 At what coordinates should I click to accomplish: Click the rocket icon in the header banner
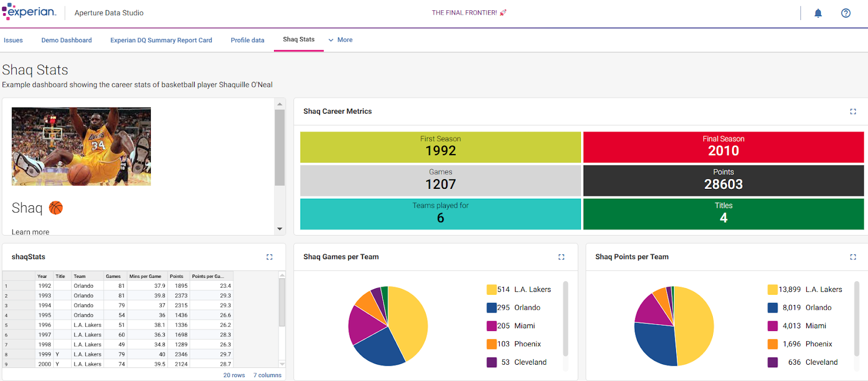[x=503, y=12]
